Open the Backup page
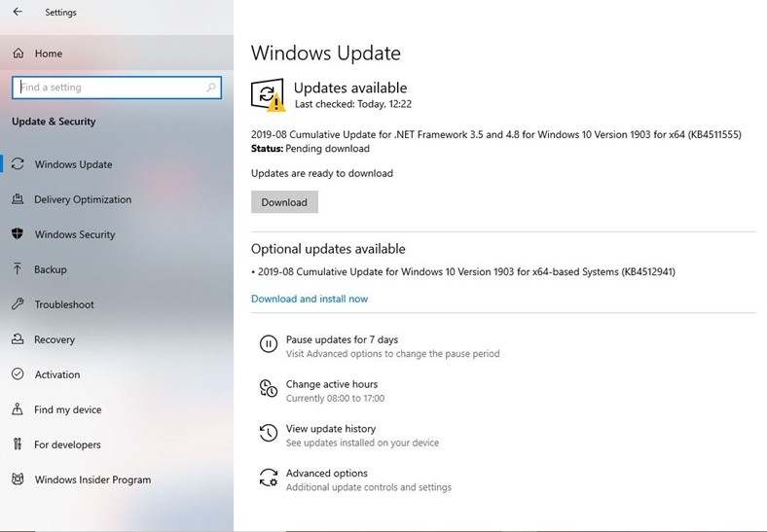This screenshot has width=767, height=532. [117, 269]
